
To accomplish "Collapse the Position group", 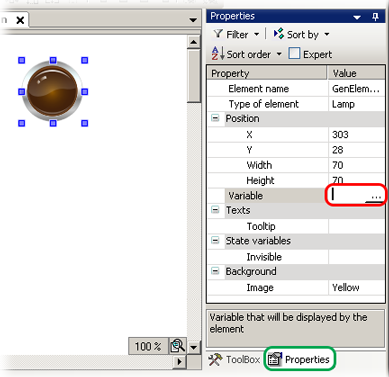I will (x=216, y=118).
